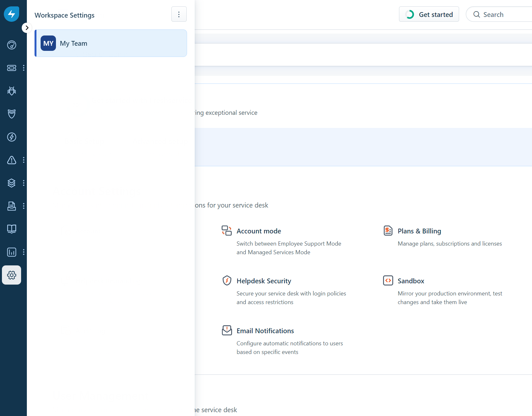The width and height of the screenshot is (532, 416).
Task: Open the Admin gear icon
Action: (x=12, y=275)
